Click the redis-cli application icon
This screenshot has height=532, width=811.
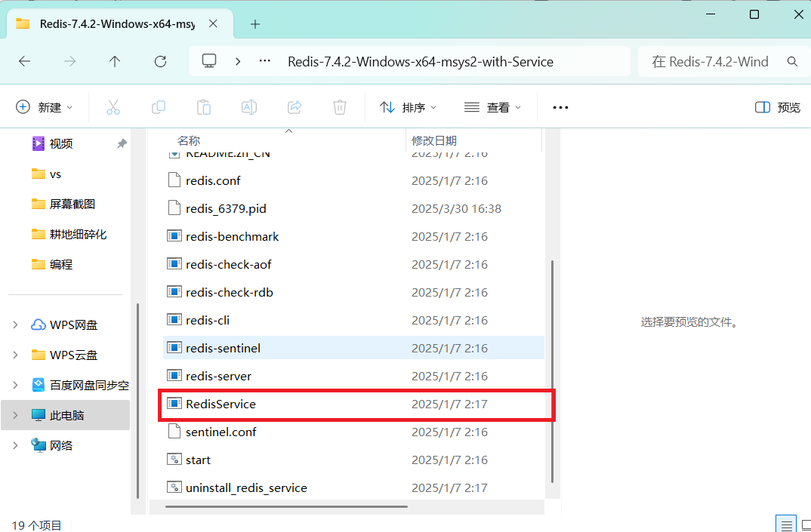point(174,320)
